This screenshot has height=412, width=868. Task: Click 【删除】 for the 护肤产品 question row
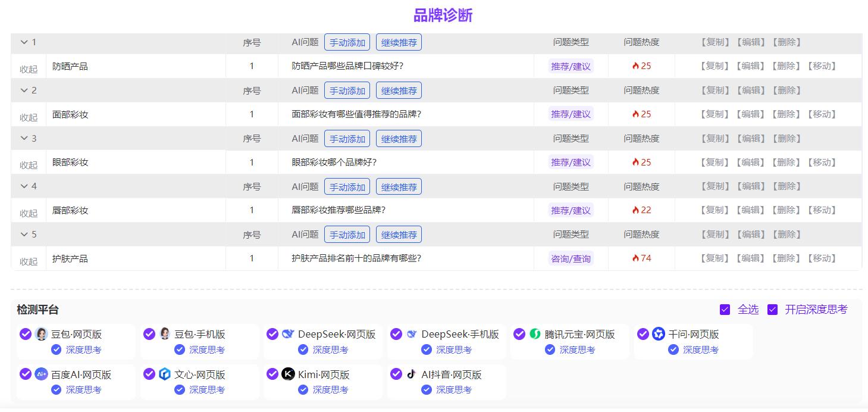click(786, 258)
